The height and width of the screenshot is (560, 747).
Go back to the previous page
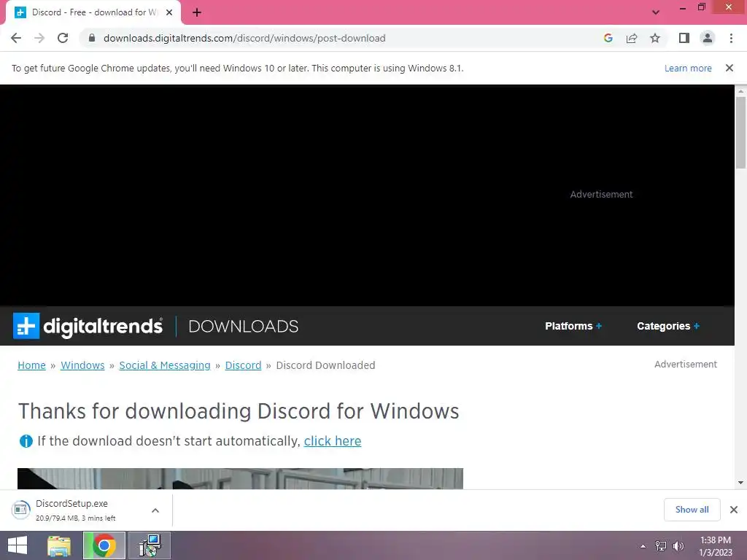pyautogui.click(x=16, y=38)
